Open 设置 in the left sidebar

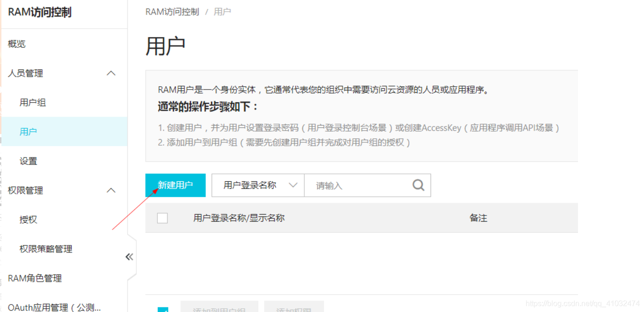(x=29, y=161)
